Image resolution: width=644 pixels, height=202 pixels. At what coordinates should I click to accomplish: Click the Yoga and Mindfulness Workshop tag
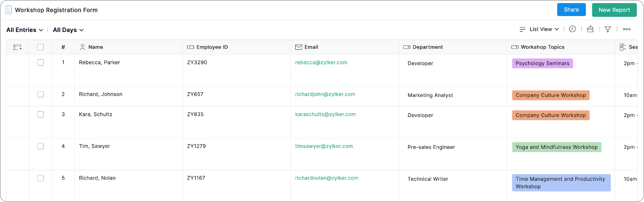click(557, 147)
